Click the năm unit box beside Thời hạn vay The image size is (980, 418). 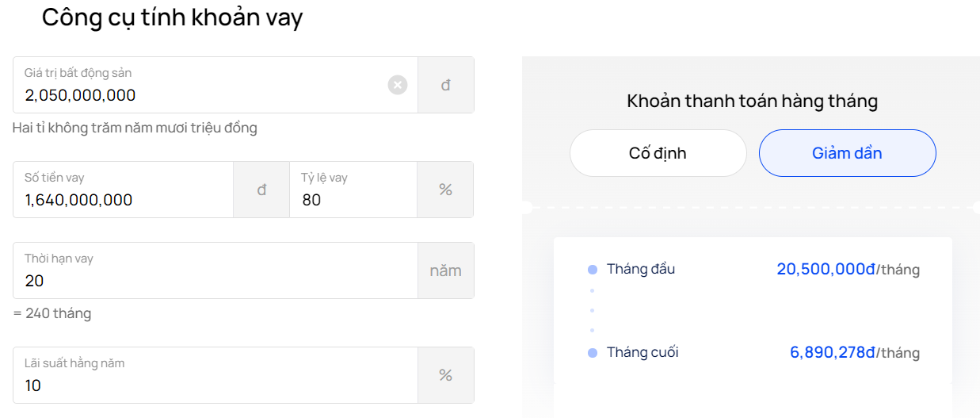446,270
